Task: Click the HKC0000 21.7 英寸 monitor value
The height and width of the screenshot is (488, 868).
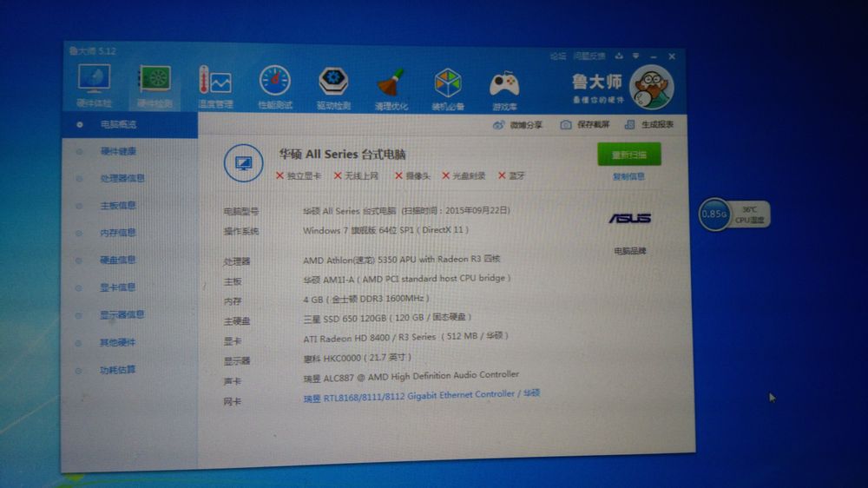Action: [x=357, y=358]
